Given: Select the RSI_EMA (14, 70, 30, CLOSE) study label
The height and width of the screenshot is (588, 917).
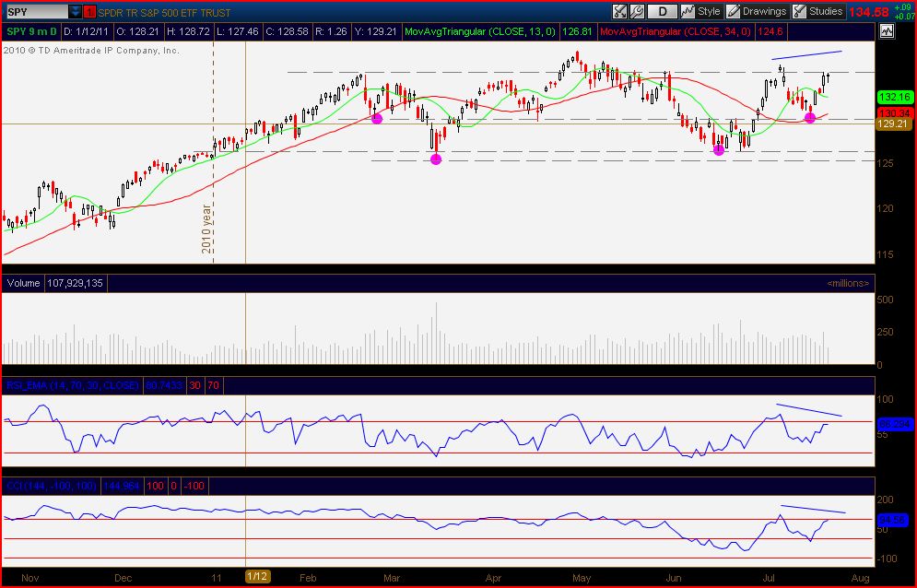Looking at the screenshot, I should pyautogui.click(x=73, y=385).
